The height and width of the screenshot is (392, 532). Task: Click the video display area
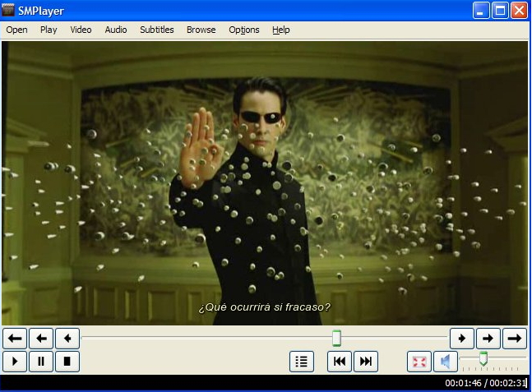(x=265, y=183)
